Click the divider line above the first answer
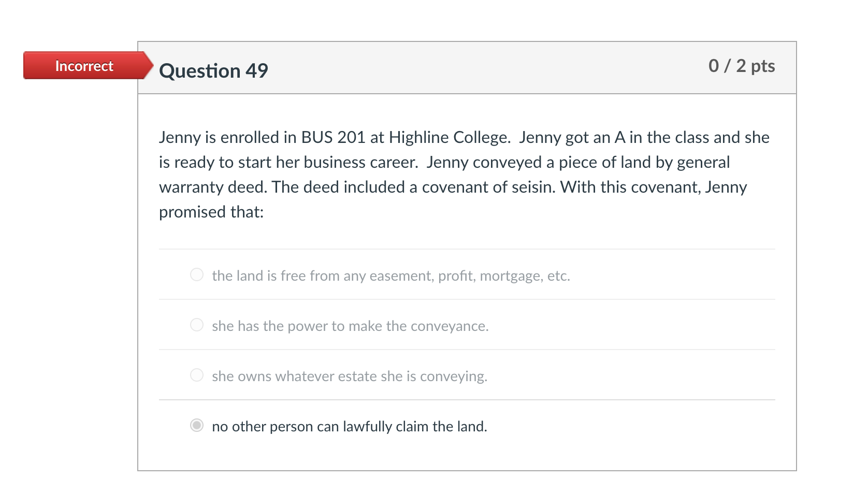This screenshot has width=868, height=493. tap(466, 249)
